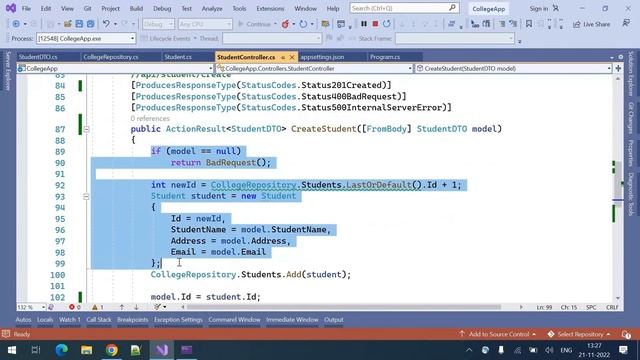Open the zoom level 132 % dropdown
640x360 pixels.
(x=31, y=307)
